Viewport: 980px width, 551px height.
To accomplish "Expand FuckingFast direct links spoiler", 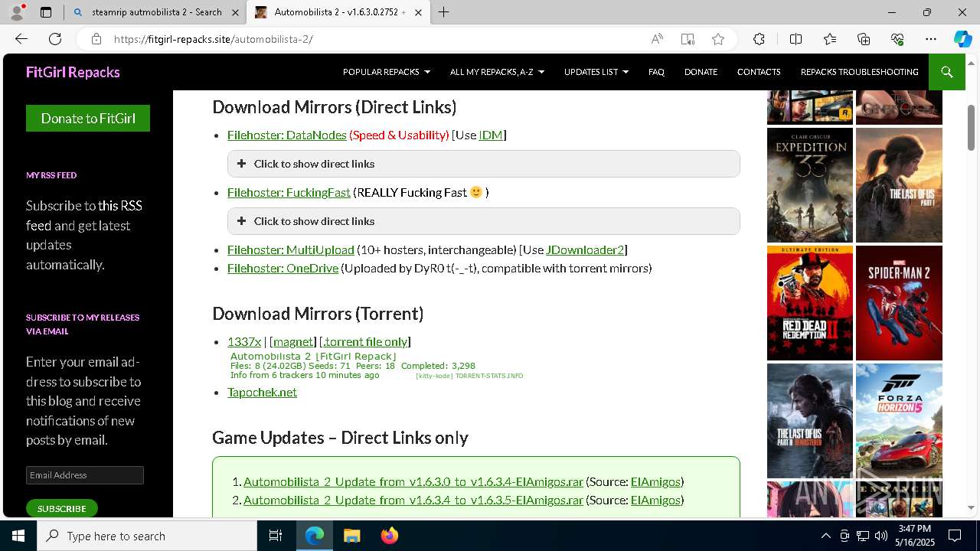I will coord(483,221).
